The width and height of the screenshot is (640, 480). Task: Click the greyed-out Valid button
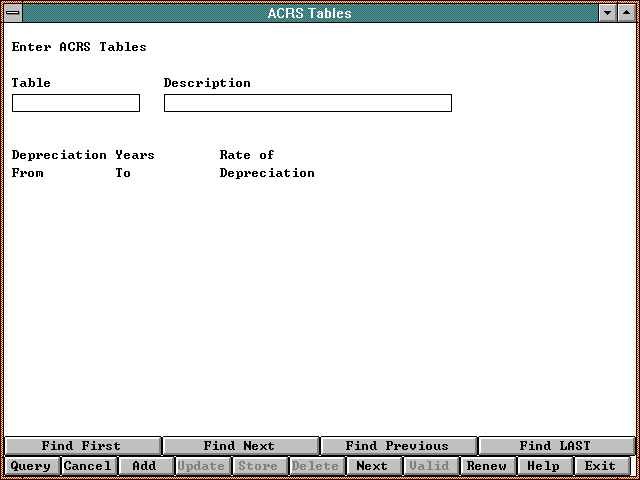tap(429, 466)
